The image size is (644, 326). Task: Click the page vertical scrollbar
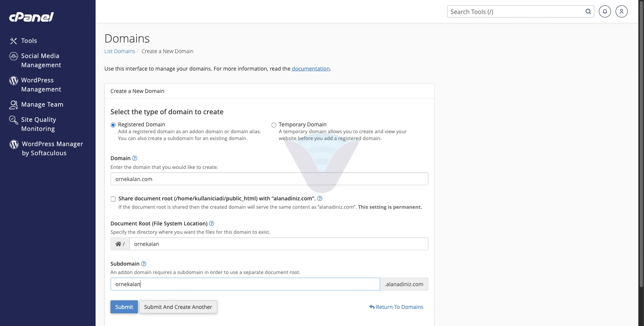(x=641, y=144)
